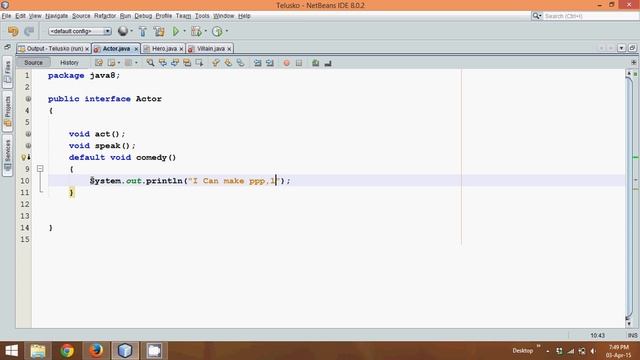Viewport: 640px width, 360px height.
Task: Click Next Bookmark icon
Action: tap(228, 63)
